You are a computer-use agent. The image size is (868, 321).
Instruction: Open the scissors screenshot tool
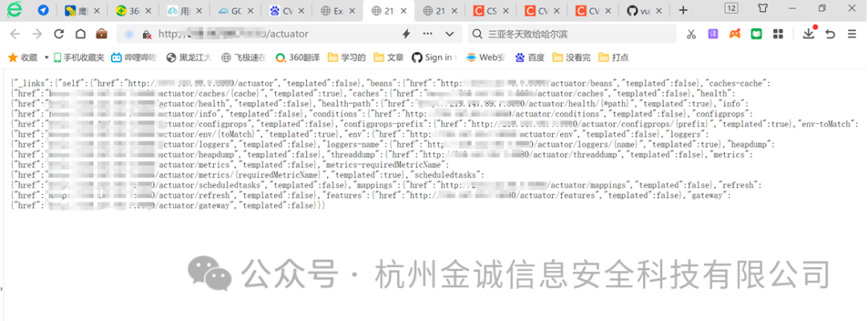(691, 35)
